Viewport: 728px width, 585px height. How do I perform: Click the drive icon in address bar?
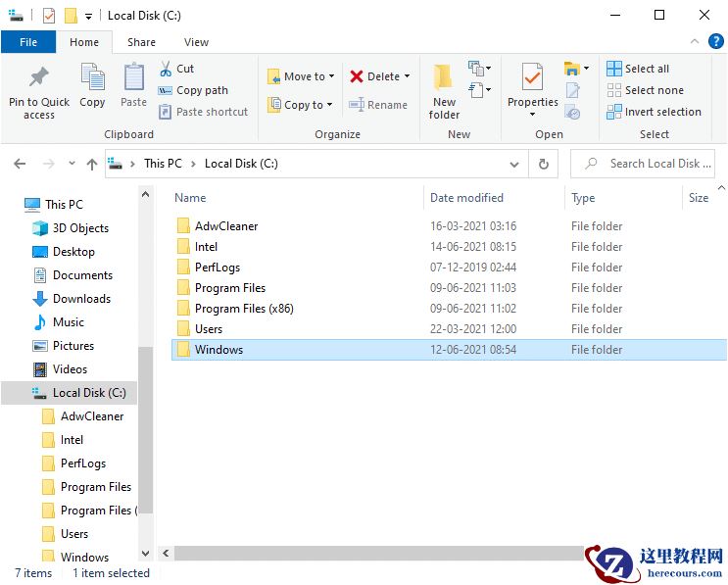(116, 164)
